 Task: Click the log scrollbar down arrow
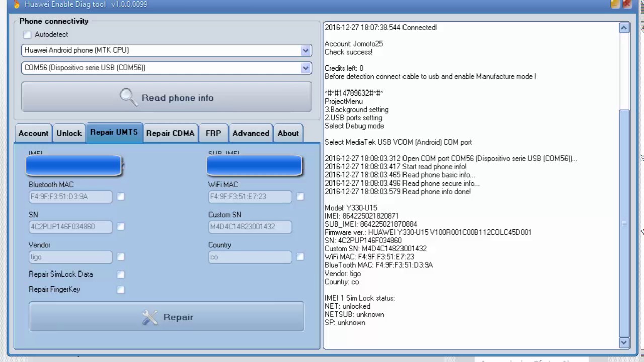pos(624,342)
